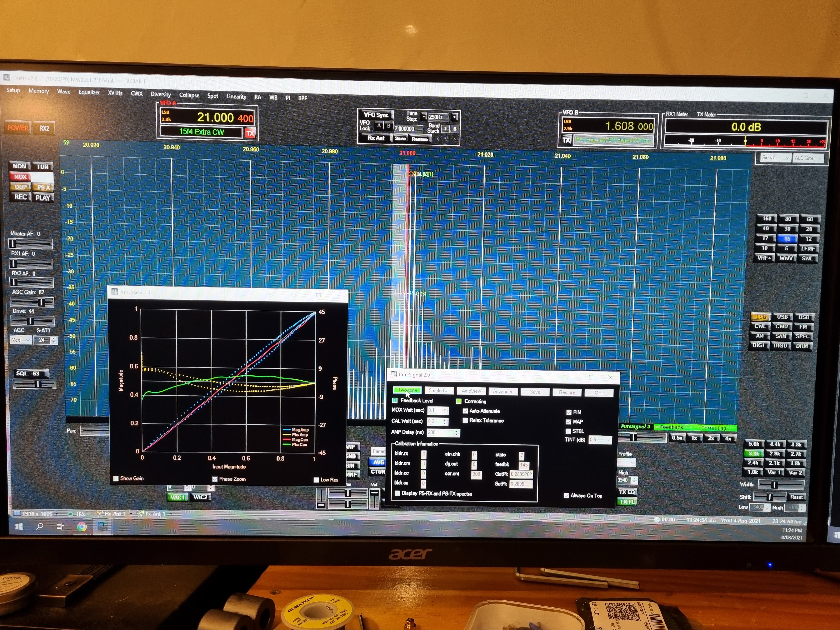
Task: Enable Relax Tolerance checkbox
Action: (x=465, y=420)
